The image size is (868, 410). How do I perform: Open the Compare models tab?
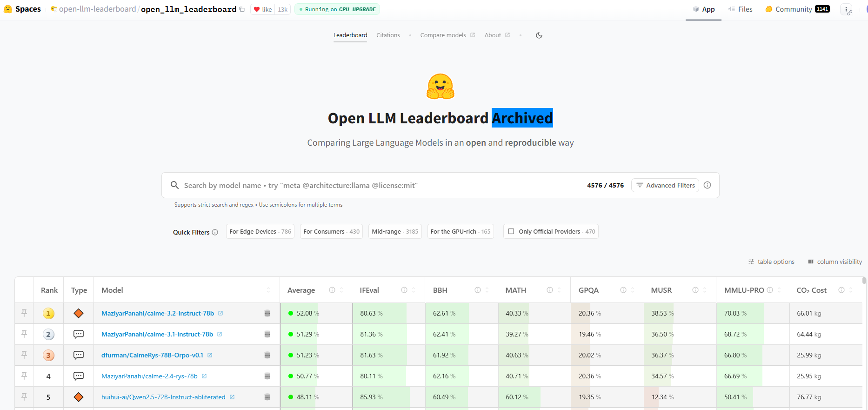coord(447,35)
